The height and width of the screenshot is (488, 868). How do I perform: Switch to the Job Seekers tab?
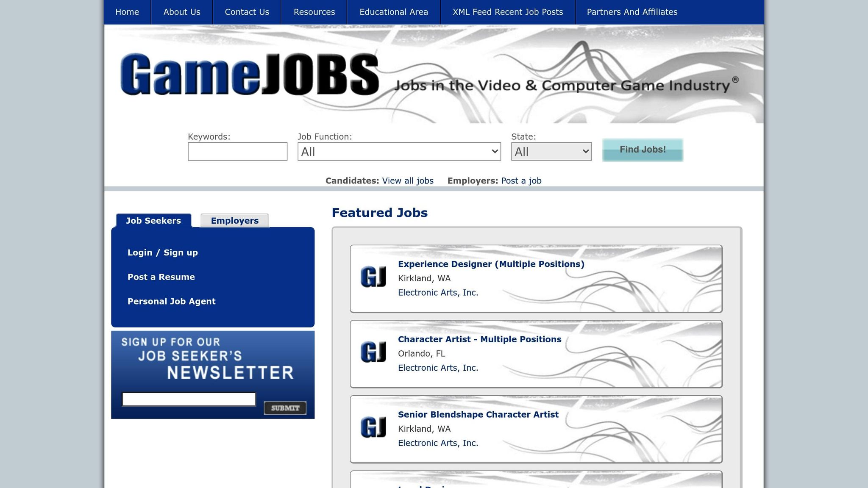(153, 221)
